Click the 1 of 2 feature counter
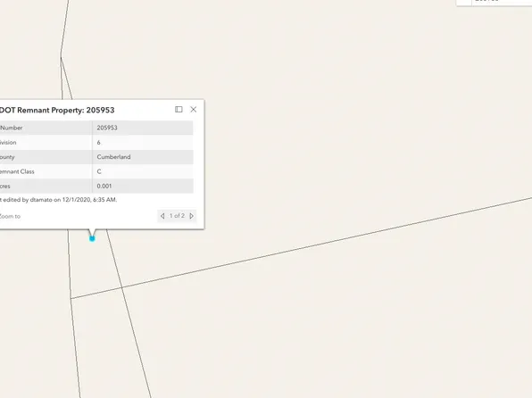The height and width of the screenshot is (398, 532). pos(177,216)
